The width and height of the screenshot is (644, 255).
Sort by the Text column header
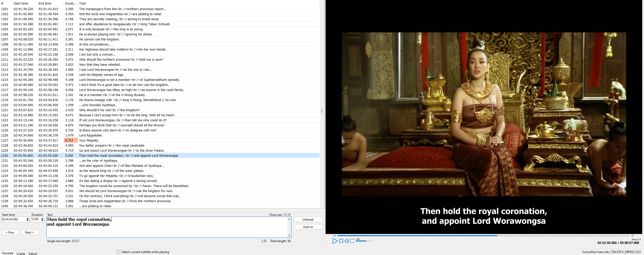click(x=198, y=3)
